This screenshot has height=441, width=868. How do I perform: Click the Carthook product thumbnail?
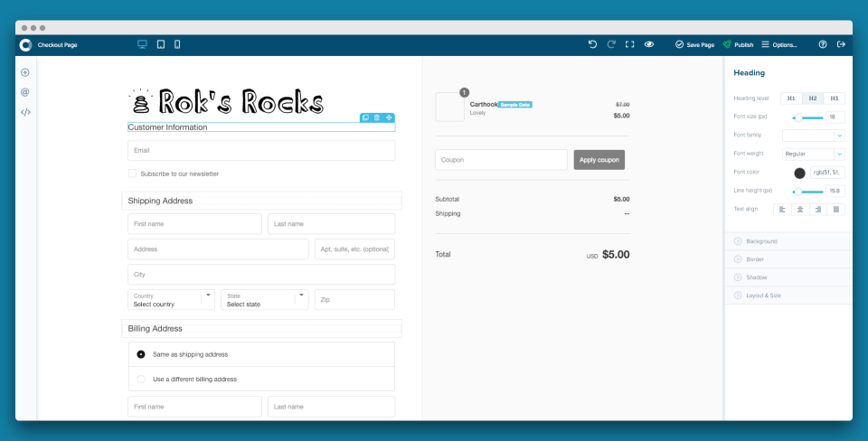[449, 107]
